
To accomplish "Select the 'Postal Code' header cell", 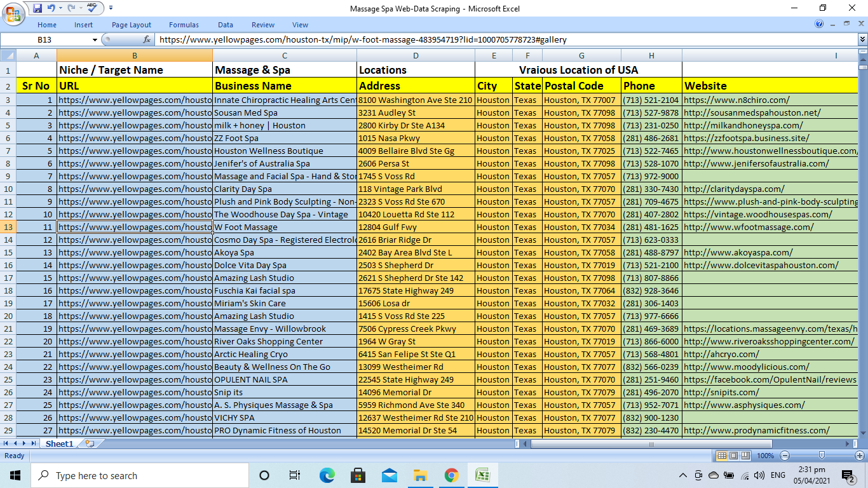I will pos(581,86).
